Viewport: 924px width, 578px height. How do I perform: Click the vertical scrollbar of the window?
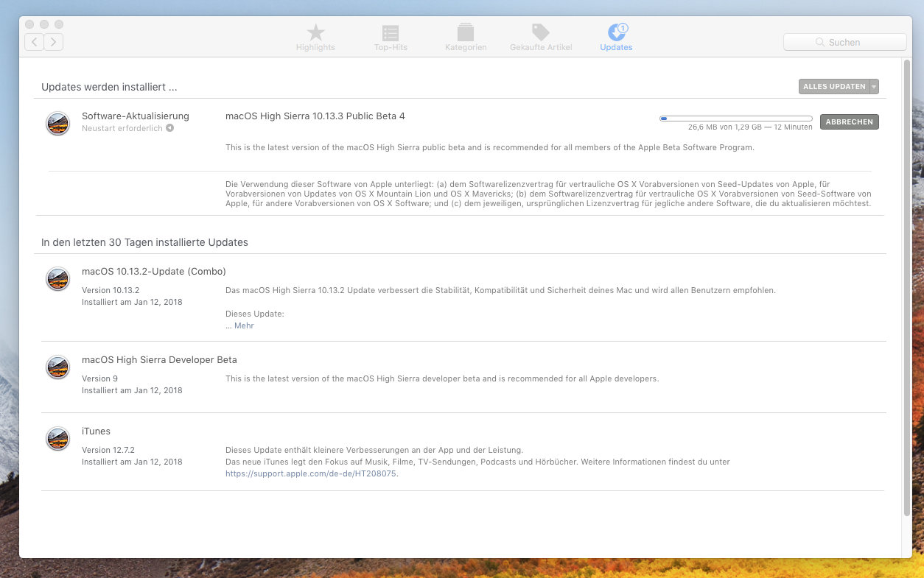click(x=906, y=287)
